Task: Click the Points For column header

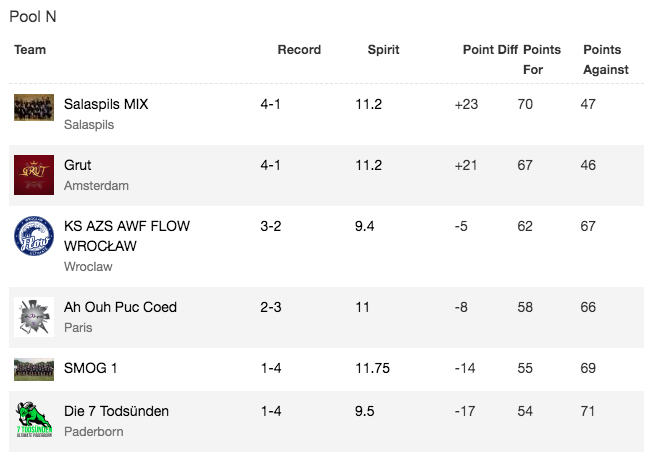Action: (x=542, y=60)
